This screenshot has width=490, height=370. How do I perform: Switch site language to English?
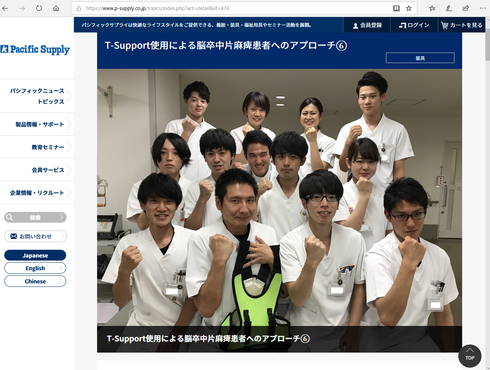[x=35, y=268]
